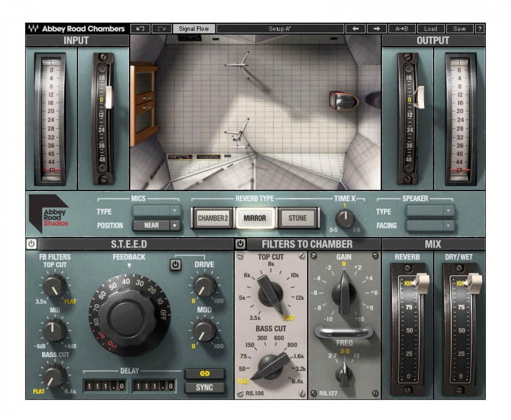
Task: Click the TIME X knob
Action: click(x=345, y=219)
